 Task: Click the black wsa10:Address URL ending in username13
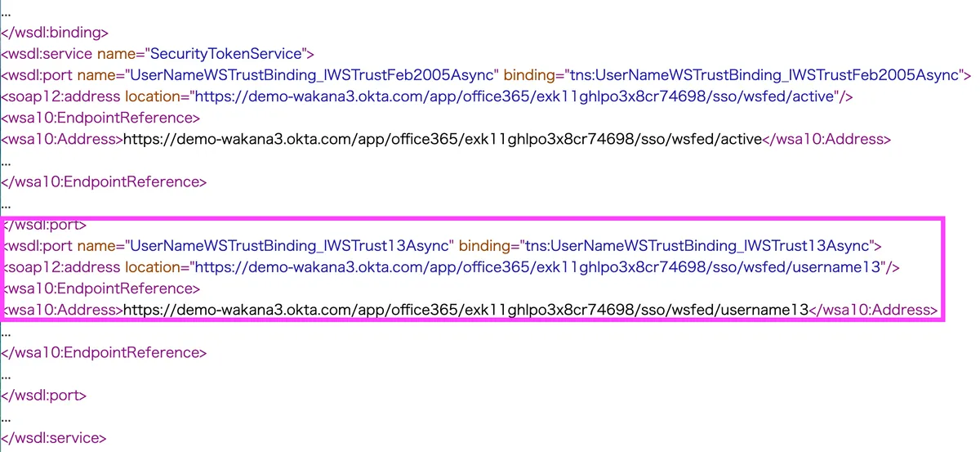pyautogui.click(x=465, y=310)
